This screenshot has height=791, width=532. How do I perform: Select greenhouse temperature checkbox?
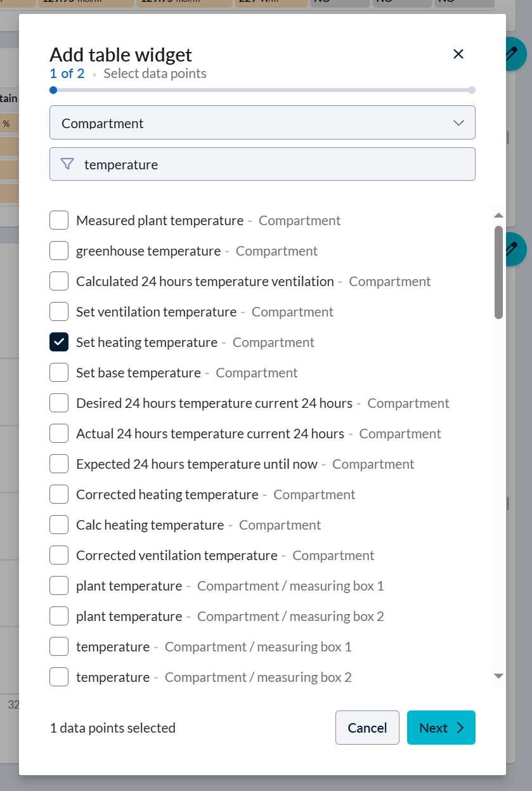point(58,251)
